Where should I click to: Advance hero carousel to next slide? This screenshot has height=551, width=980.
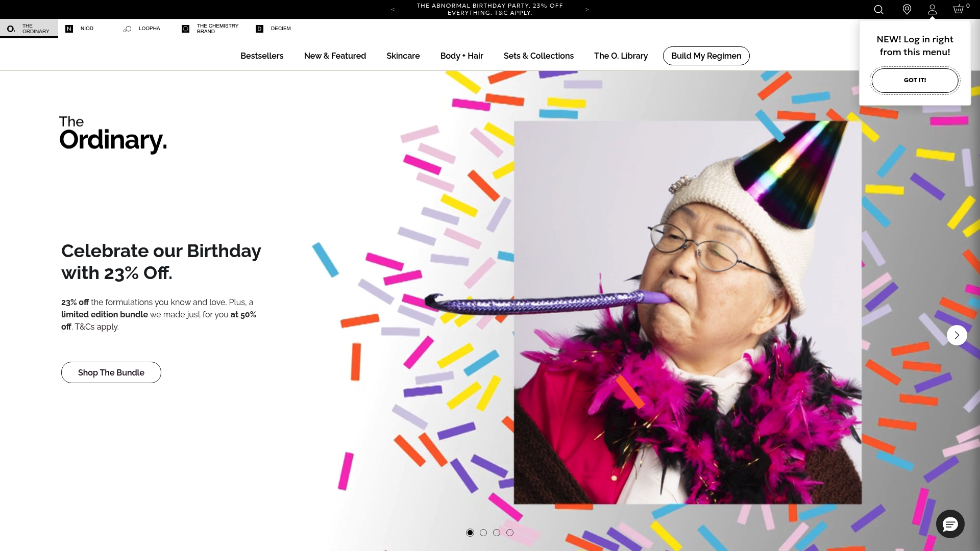click(957, 335)
